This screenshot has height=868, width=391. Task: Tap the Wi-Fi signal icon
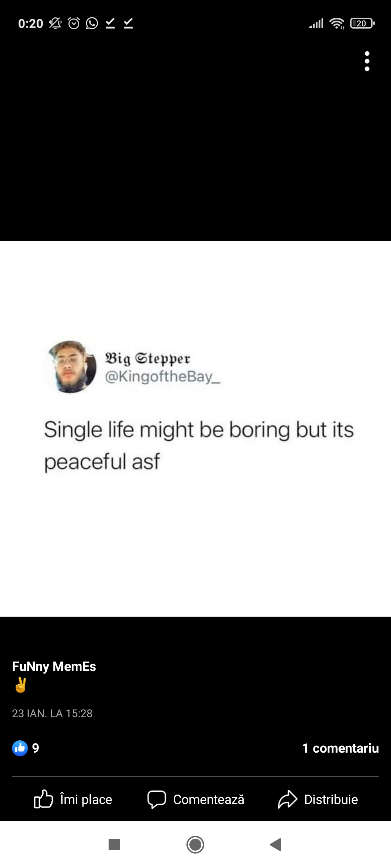coord(337,24)
